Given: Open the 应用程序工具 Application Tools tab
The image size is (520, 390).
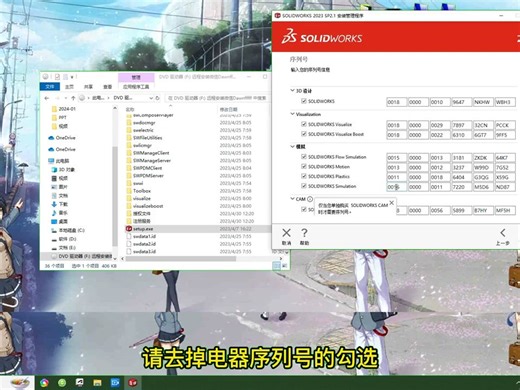Looking at the screenshot, I should point(136,87).
